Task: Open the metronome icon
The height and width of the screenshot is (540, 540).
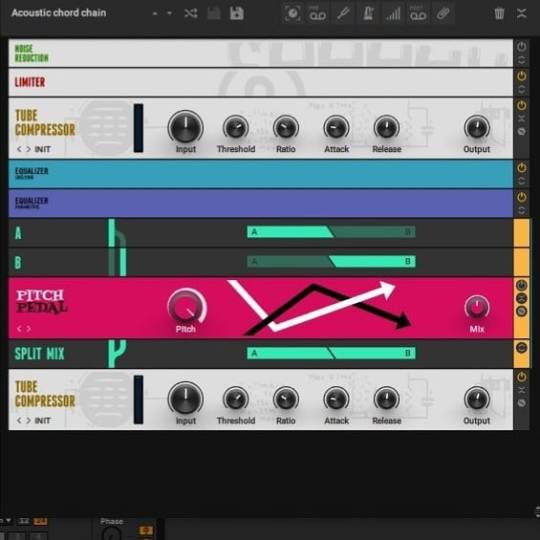Action: 368,13
